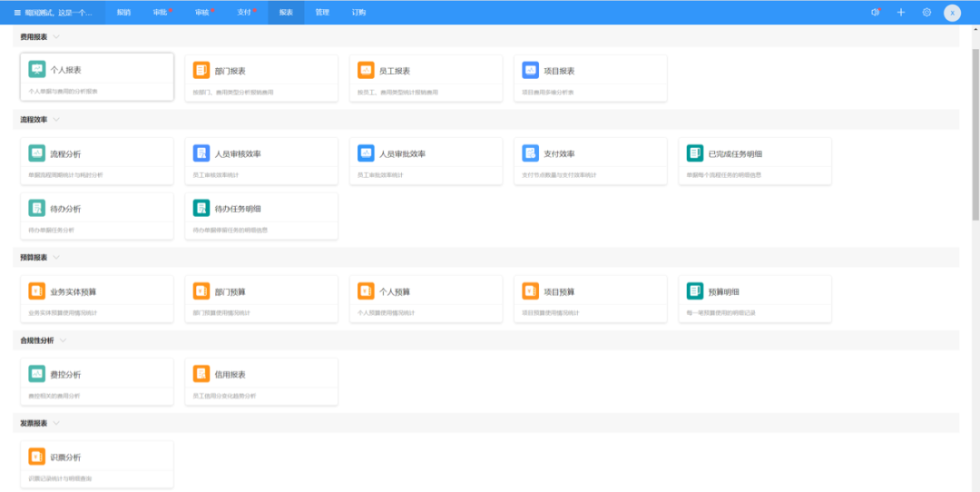The height and width of the screenshot is (492, 980).
Task: Click the 流程效率 section heading
Action: (x=34, y=120)
